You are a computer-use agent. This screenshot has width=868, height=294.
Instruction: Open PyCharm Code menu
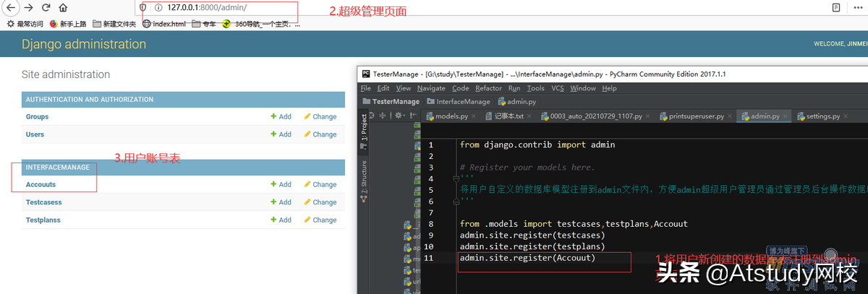[461, 88]
